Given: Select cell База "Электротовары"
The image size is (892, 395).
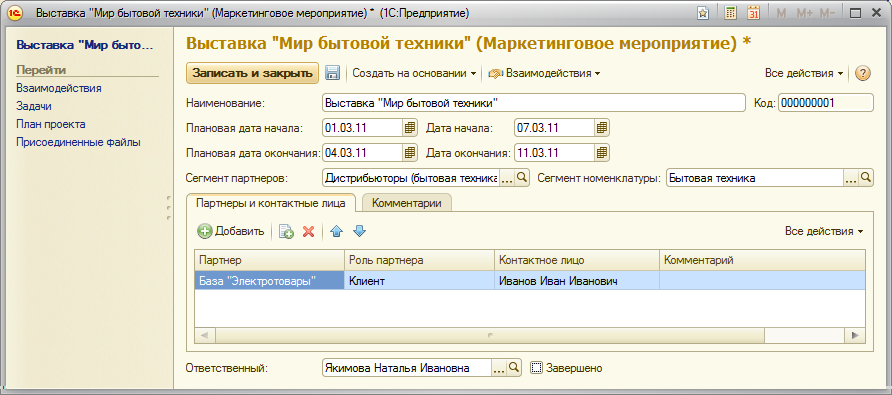Looking at the screenshot, I should [270, 281].
